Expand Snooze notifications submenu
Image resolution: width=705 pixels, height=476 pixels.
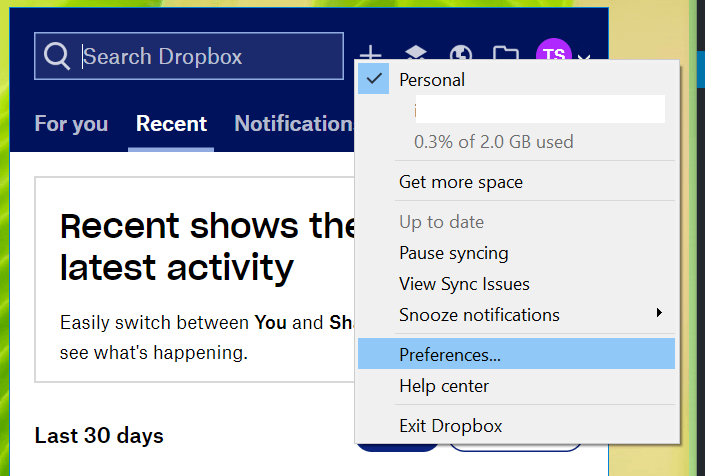[x=517, y=315]
